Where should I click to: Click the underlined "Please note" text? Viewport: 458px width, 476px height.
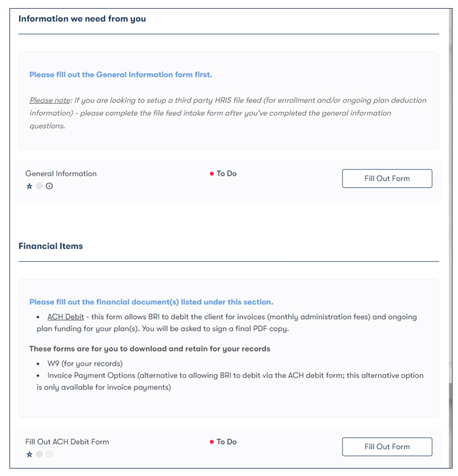pyautogui.click(x=50, y=100)
